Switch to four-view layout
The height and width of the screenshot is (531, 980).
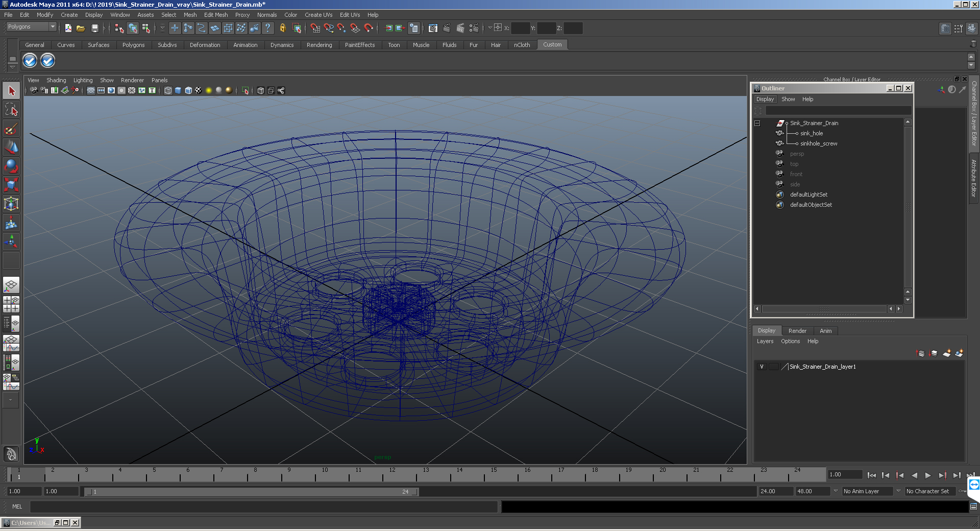[11, 304]
